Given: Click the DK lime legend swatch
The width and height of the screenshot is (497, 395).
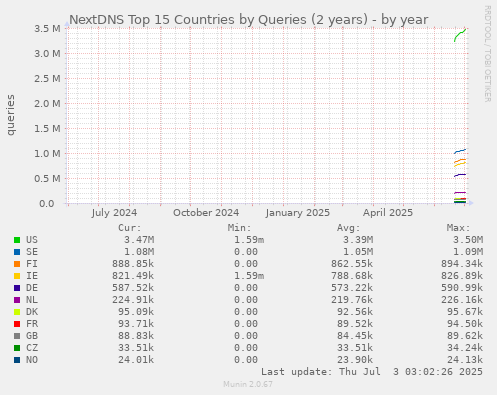Looking at the screenshot, I should click(17, 312).
